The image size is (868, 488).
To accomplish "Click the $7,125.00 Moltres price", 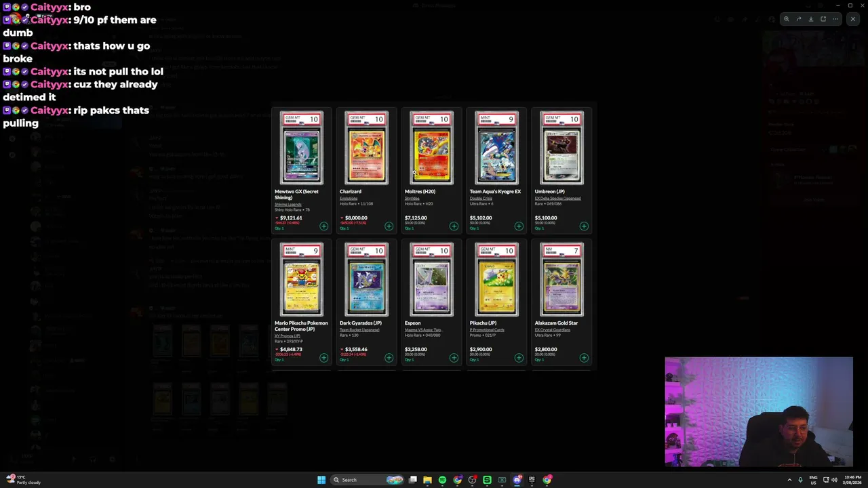I will [416, 218].
